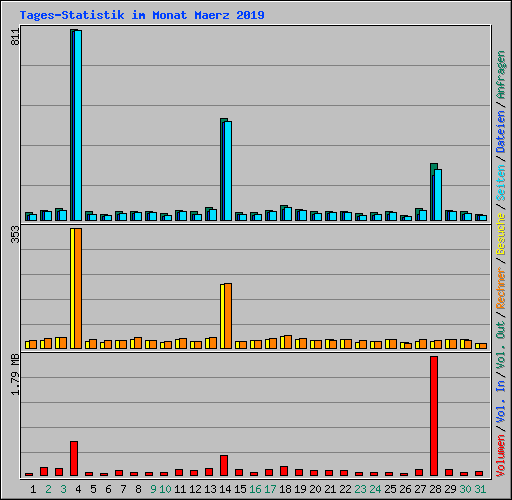Click day label '27' on the x-axis
The image size is (512, 500).
pyautogui.click(x=420, y=489)
